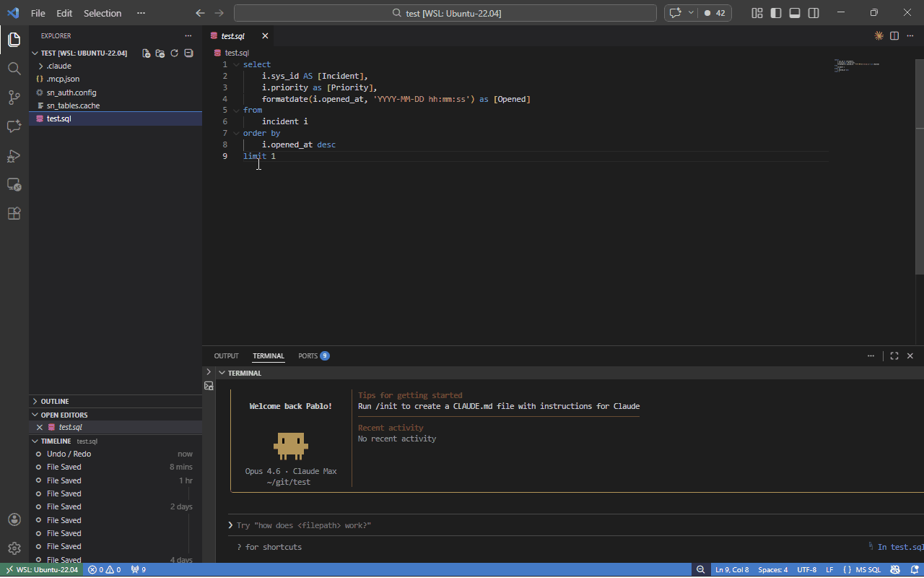Open the Selection menu

103,13
